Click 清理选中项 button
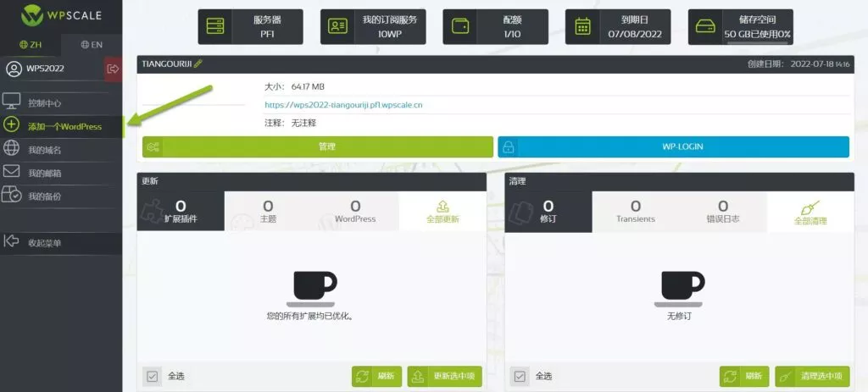868x392 pixels. pyautogui.click(x=812, y=377)
